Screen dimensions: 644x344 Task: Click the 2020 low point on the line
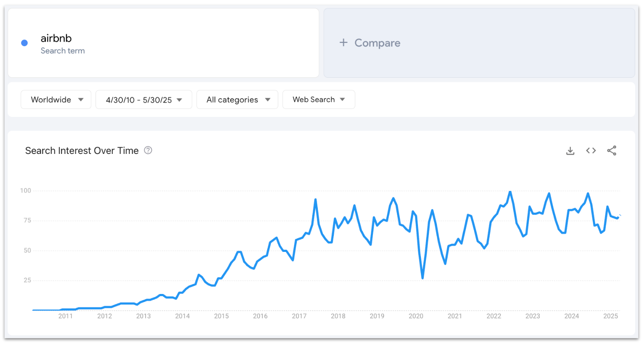[x=423, y=278]
